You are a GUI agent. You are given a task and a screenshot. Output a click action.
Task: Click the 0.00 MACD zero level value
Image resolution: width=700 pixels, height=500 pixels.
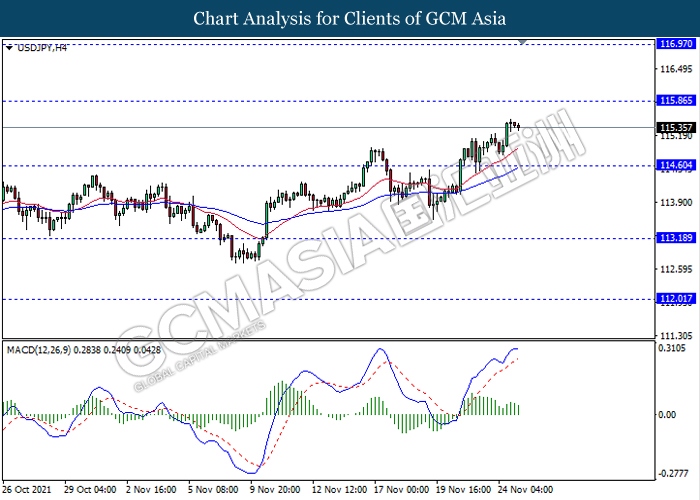click(667, 415)
